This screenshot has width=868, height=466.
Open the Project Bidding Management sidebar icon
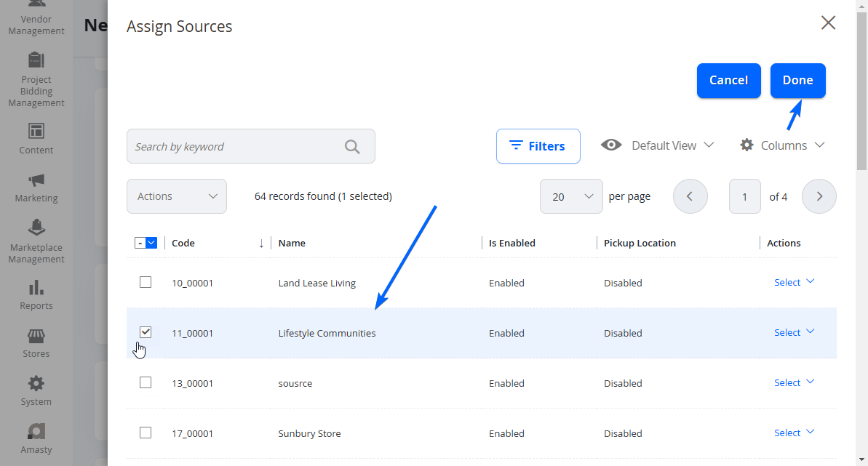(36, 60)
